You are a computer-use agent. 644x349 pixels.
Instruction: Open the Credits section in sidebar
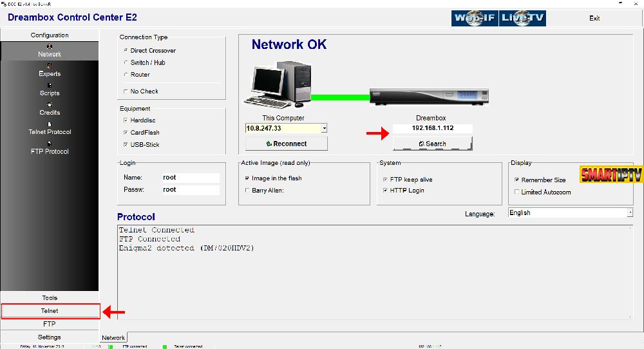click(50, 109)
